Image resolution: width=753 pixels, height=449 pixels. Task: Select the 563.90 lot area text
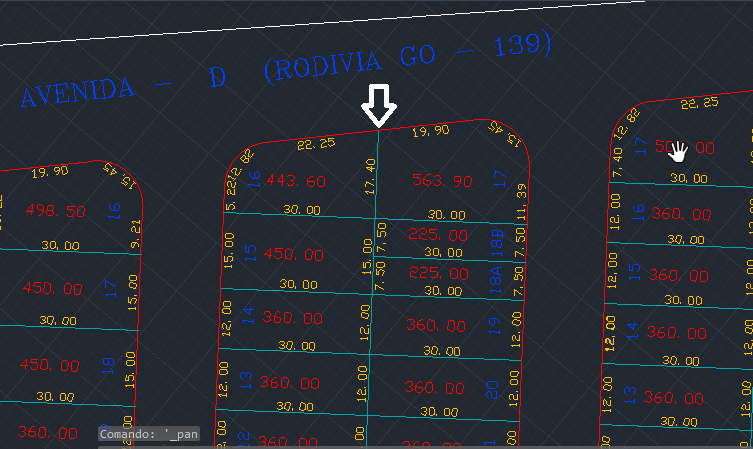(x=441, y=181)
